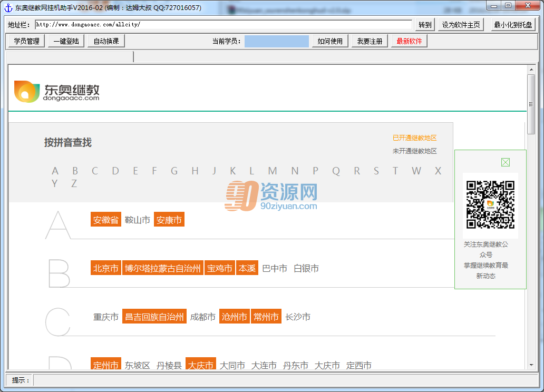Select pinyin letter G
The image size is (544, 392).
(174, 171)
